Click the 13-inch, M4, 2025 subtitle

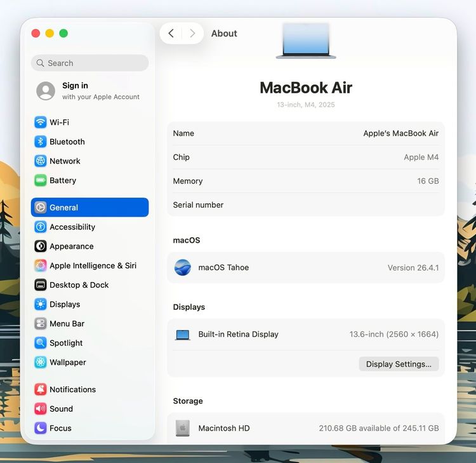point(306,105)
